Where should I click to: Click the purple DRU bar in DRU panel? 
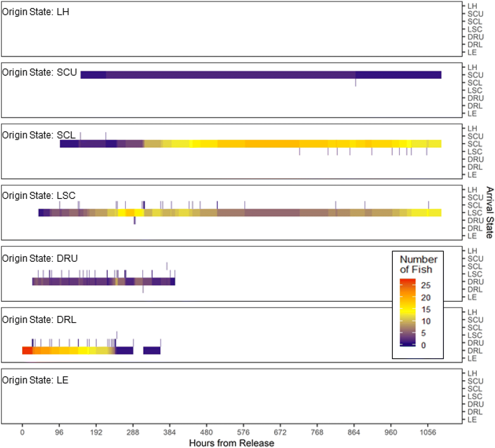click(104, 281)
